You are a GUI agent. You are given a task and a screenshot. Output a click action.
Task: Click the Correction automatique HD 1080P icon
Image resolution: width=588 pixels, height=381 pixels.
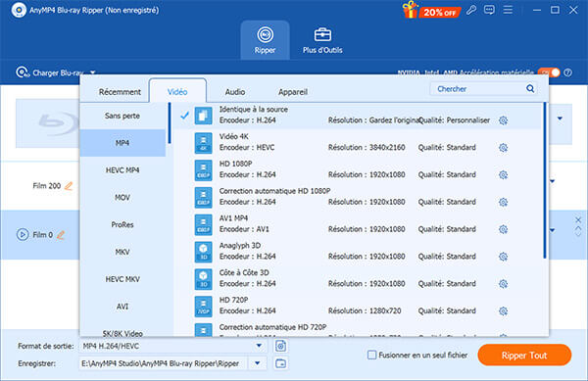coord(203,198)
